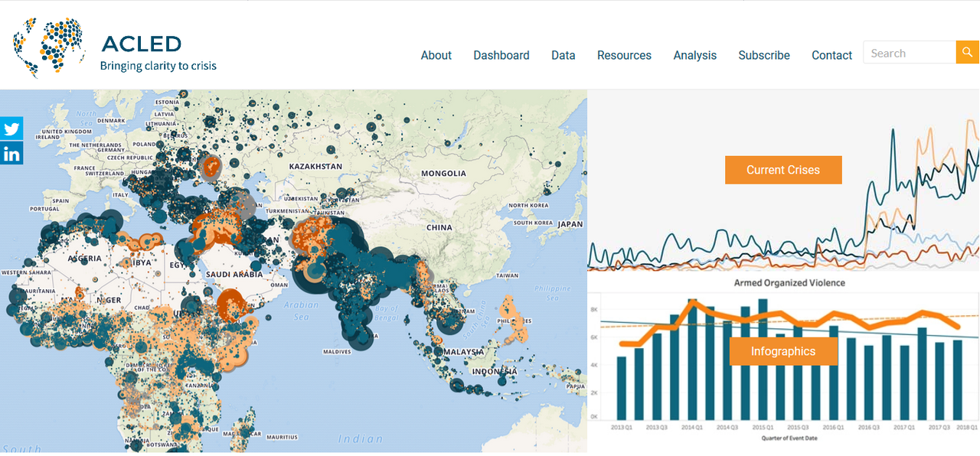Screen dimensions: 980x456
Task: Click the MALAYSIA label on the map
Action: click(x=462, y=352)
